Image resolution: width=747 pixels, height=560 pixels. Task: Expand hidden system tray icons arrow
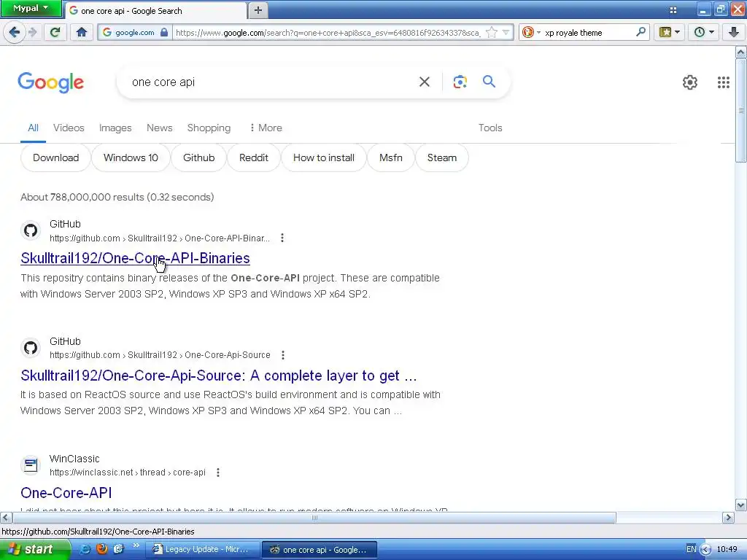click(706, 550)
